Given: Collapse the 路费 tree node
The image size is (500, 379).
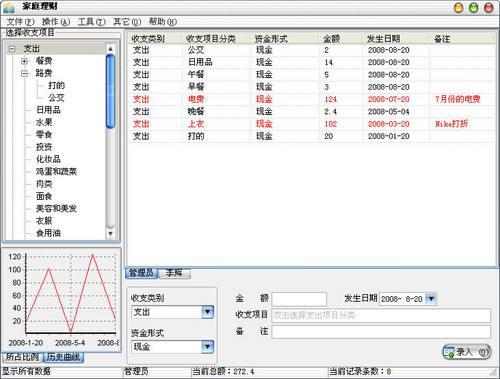Looking at the screenshot, I should click(24, 73).
